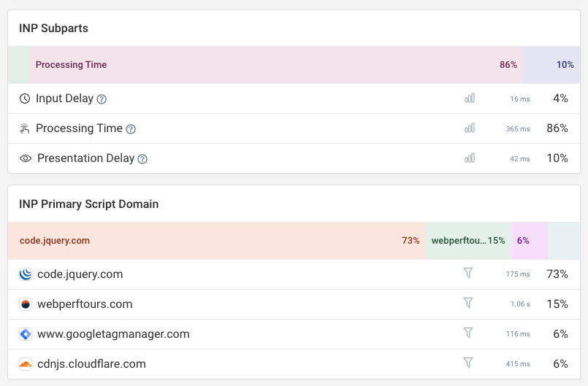
Task: Open the Presentation Delay bar chart icon
Action: click(x=470, y=158)
